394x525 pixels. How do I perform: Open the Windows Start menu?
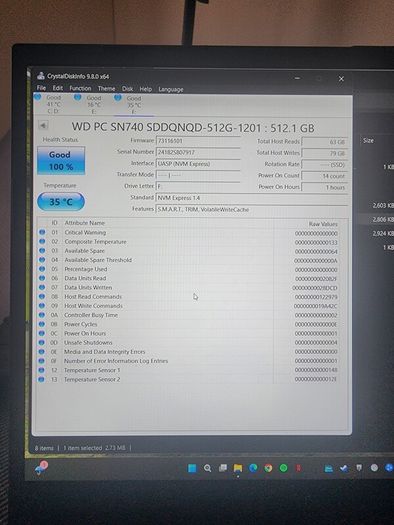point(192,468)
